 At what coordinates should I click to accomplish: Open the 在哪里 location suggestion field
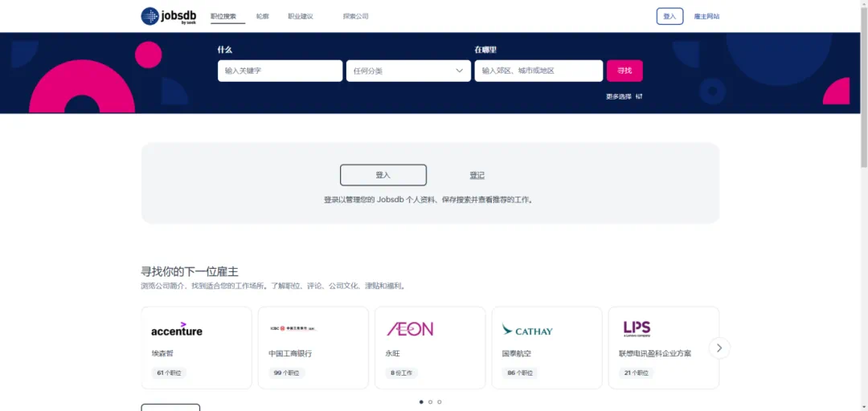click(x=538, y=71)
